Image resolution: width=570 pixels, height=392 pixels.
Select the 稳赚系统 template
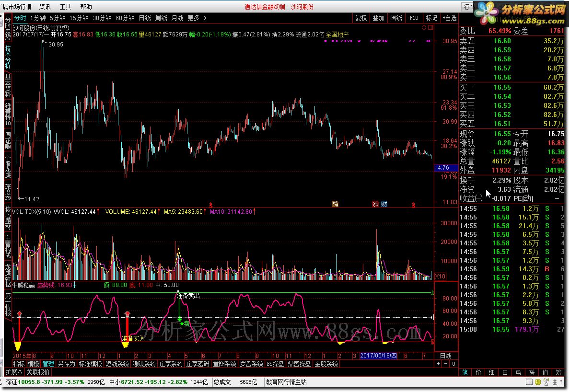pos(144,364)
